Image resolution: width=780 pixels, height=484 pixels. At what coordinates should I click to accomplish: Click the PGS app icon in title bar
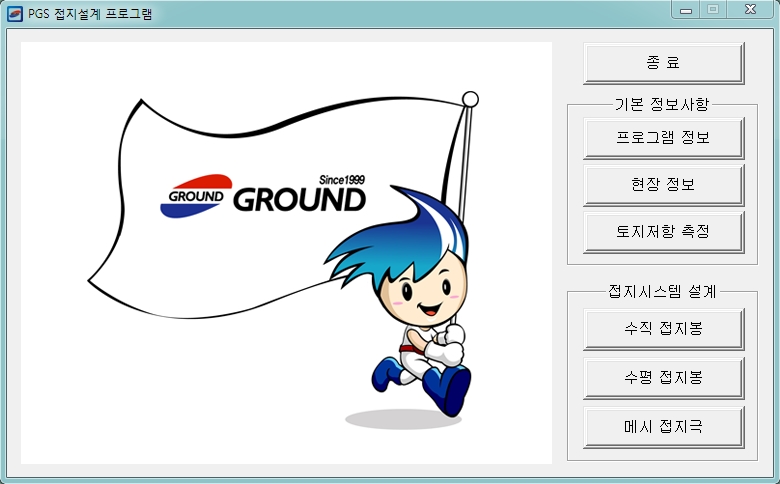pyautogui.click(x=15, y=13)
